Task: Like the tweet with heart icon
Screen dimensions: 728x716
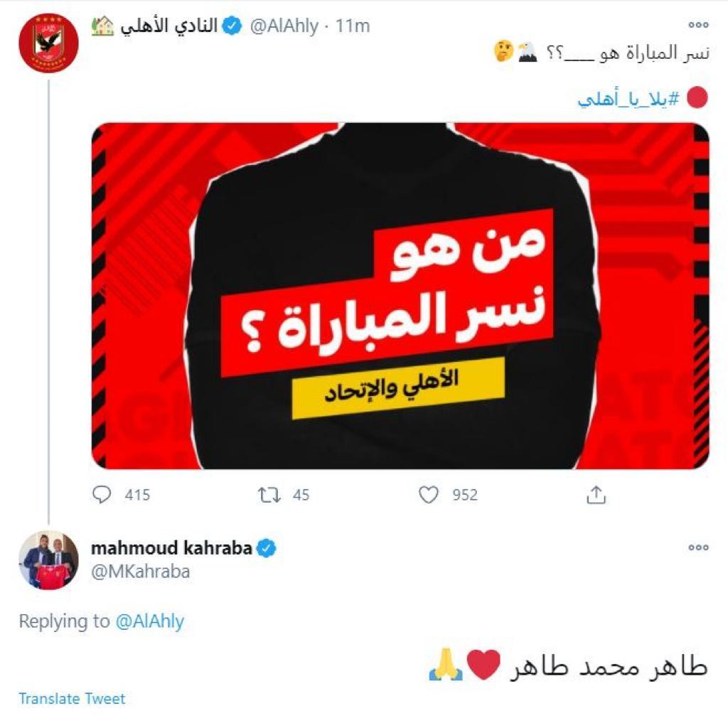Action: (x=428, y=495)
